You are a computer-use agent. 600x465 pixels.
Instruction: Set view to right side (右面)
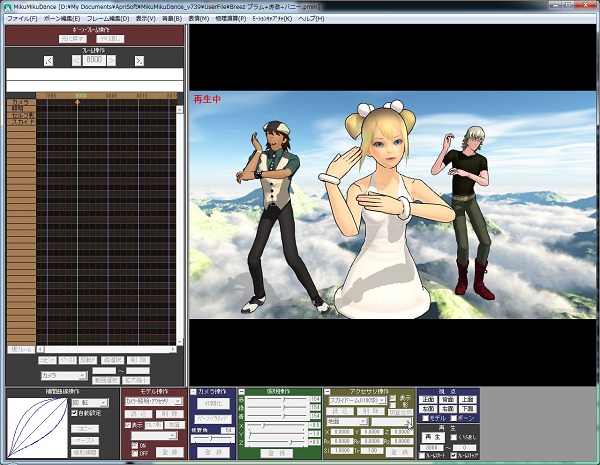[448, 409]
